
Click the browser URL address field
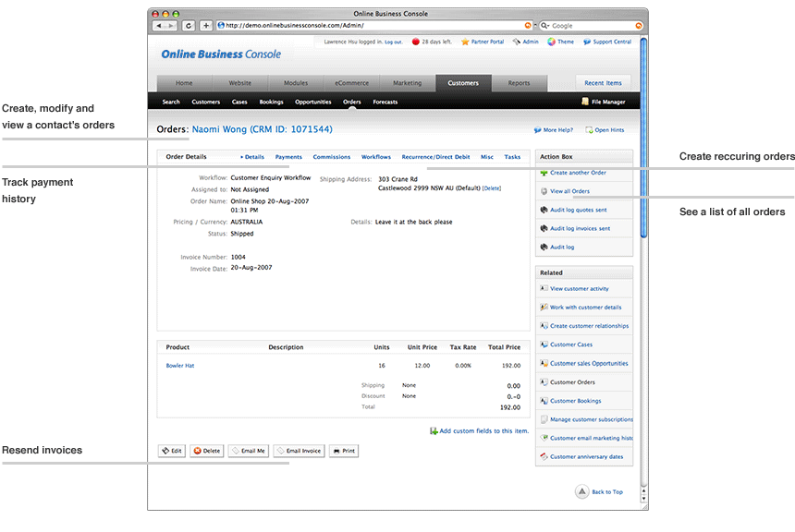pyautogui.click(x=370, y=26)
